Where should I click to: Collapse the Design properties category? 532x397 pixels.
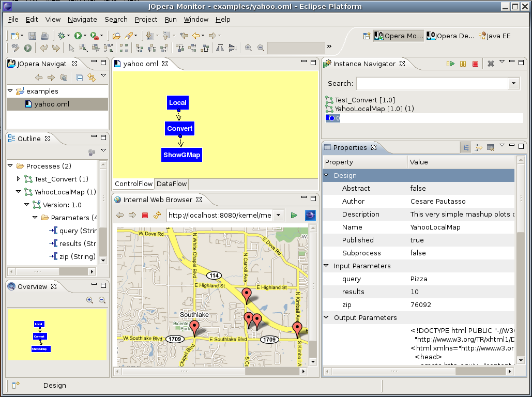coord(326,175)
